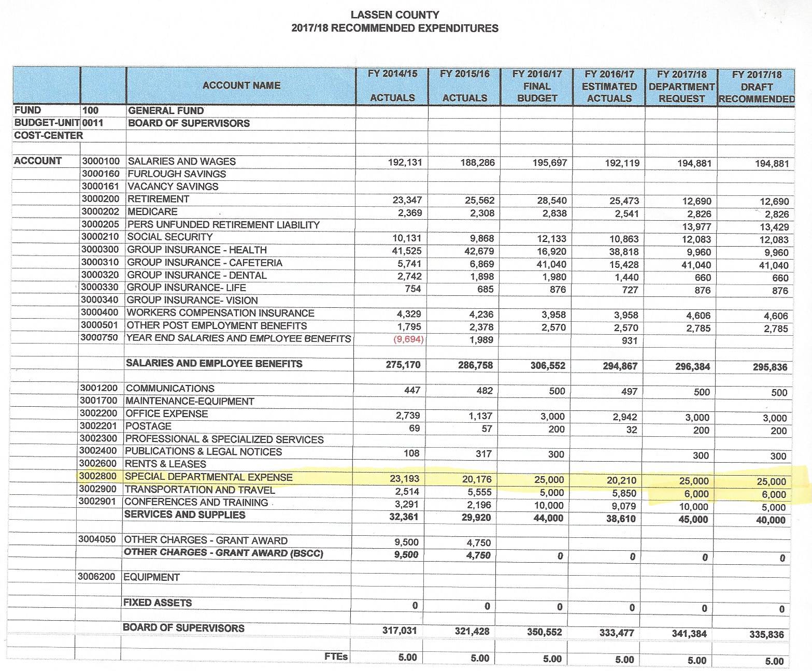
Task: Click 'GROUP INSURANCE- VISION' account name
Action: 192,301
